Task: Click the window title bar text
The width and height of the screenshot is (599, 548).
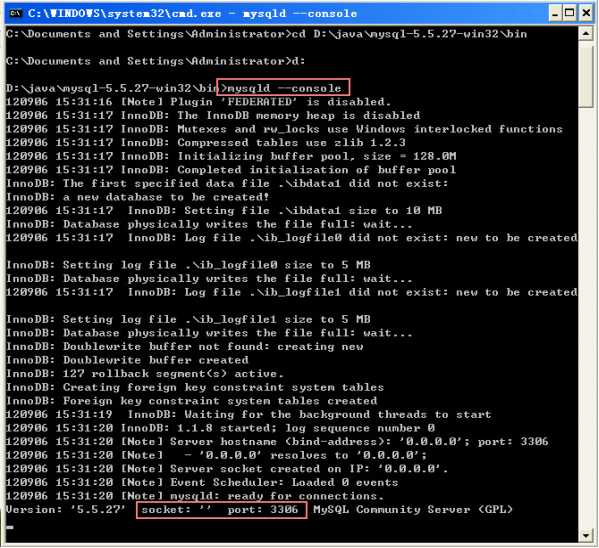Action: coord(192,14)
